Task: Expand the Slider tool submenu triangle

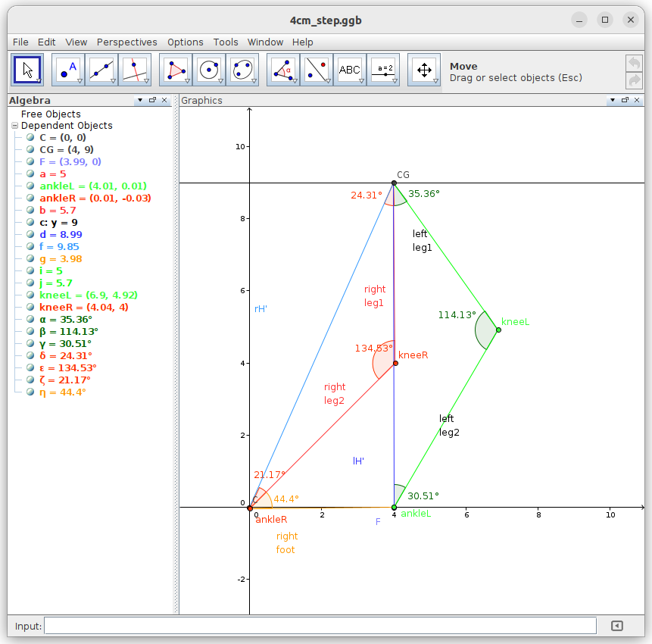Action: [395, 81]
